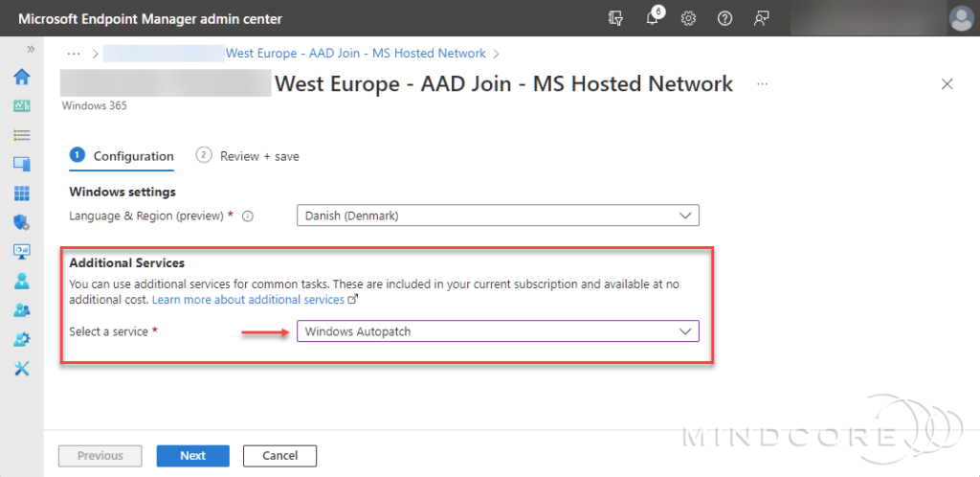Viewport: 980px width, 477px height.
Task: Open Tenant administration icon in sidebar
Action: tap(22, 339)
